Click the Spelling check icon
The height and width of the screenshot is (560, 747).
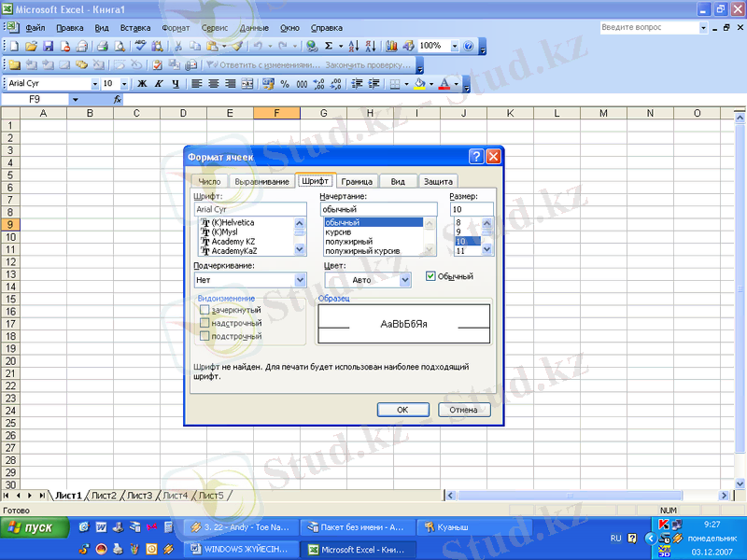140,46
